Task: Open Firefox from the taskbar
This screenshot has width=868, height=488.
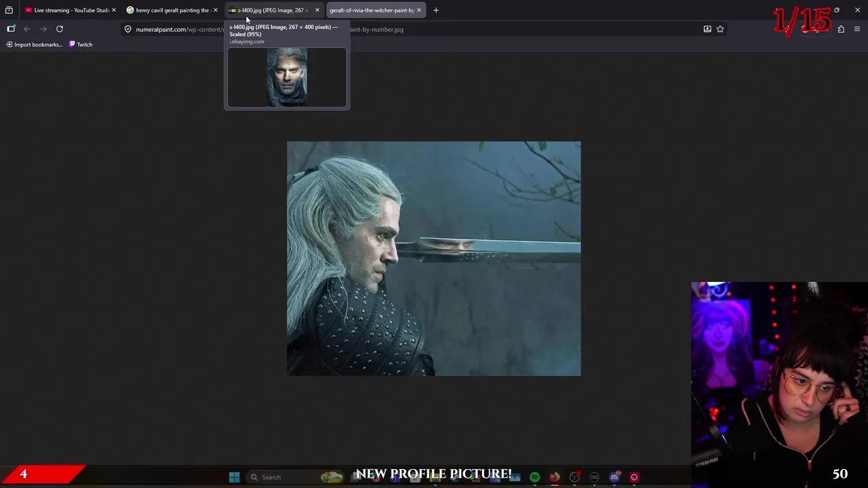Action: [555, 477]
